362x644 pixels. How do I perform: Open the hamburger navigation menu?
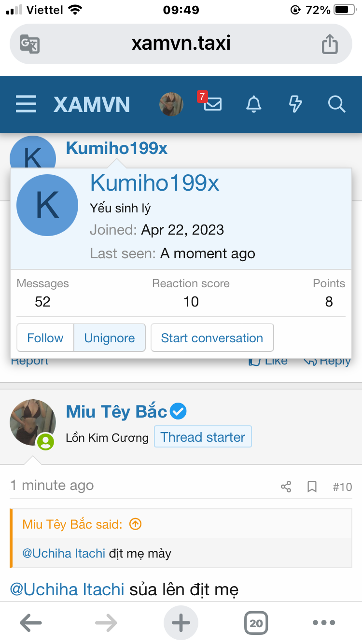26,104
